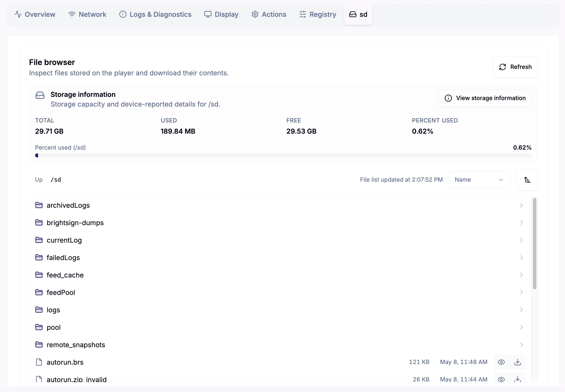This screenshot has height=392, width=565.
Task: Open the Name sort dropdown
Action: pyautogui.click(x=479, y=180)
